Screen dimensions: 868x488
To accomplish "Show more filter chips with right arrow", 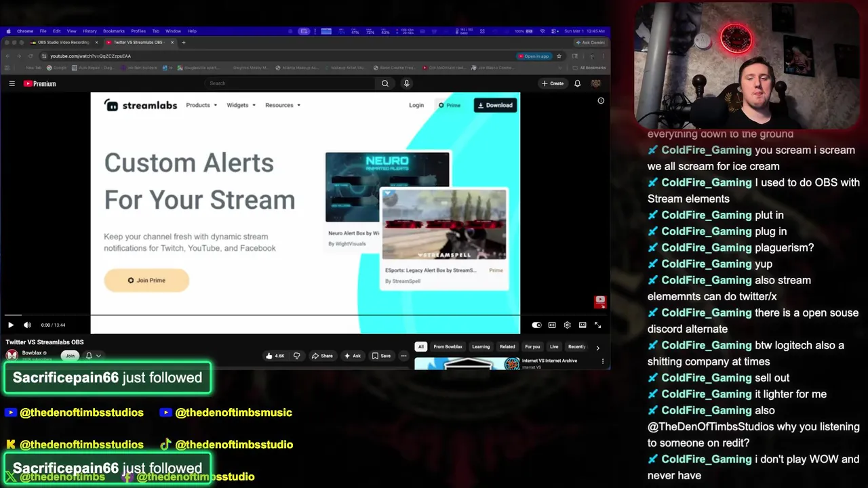I will 597,348.
